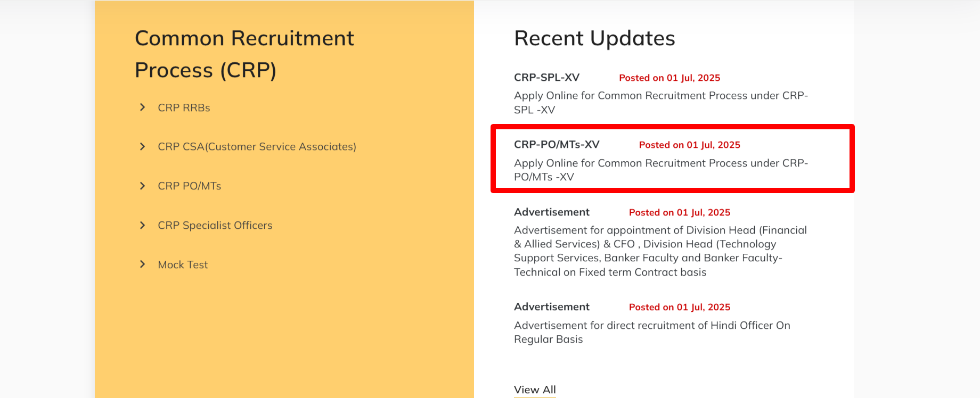Open the CRP-SPL-XV update title
Screen dimensions: 980x398
pyautogui.click(x=546, y=78)
